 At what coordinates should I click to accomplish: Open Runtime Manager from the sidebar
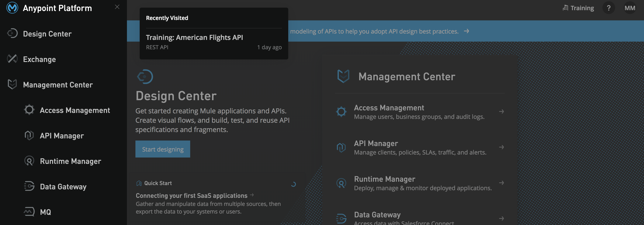coord(70,161)
